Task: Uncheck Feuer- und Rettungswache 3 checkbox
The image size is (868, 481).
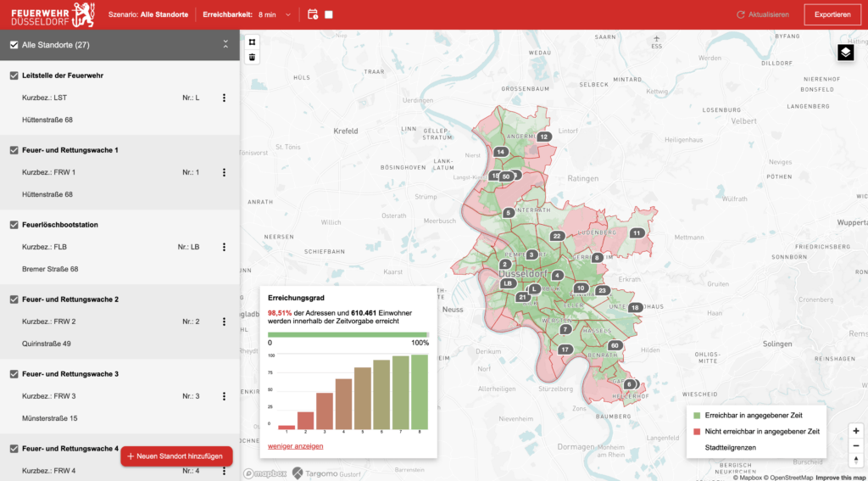Action: click(14, 374)
